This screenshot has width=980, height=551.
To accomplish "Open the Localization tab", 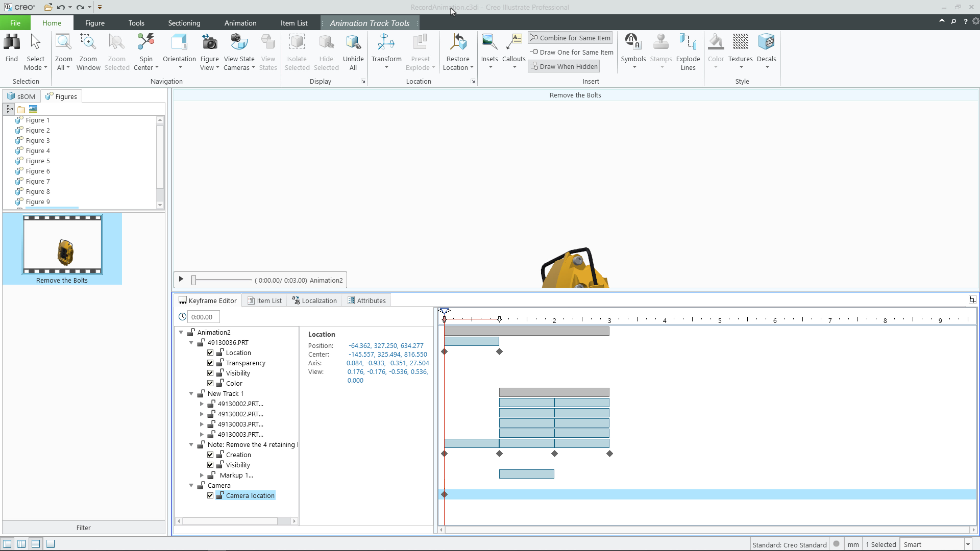I will (314, 300).
